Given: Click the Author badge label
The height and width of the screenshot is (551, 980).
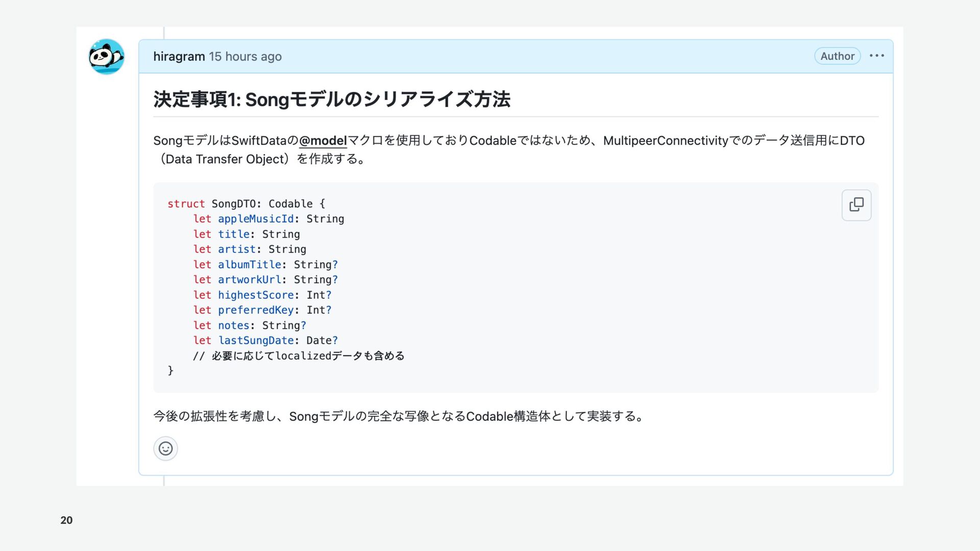Looking at the screenshot, I should [837, 56].
